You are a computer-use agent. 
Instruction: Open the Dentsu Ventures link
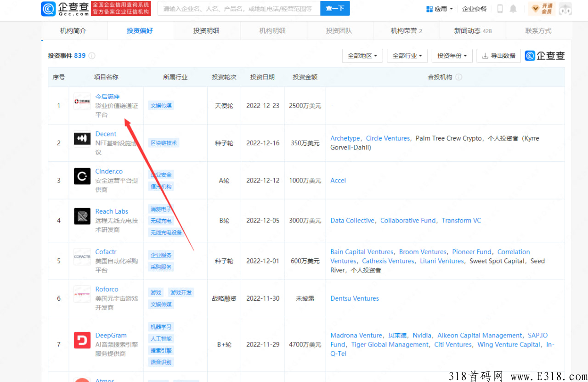355,298
